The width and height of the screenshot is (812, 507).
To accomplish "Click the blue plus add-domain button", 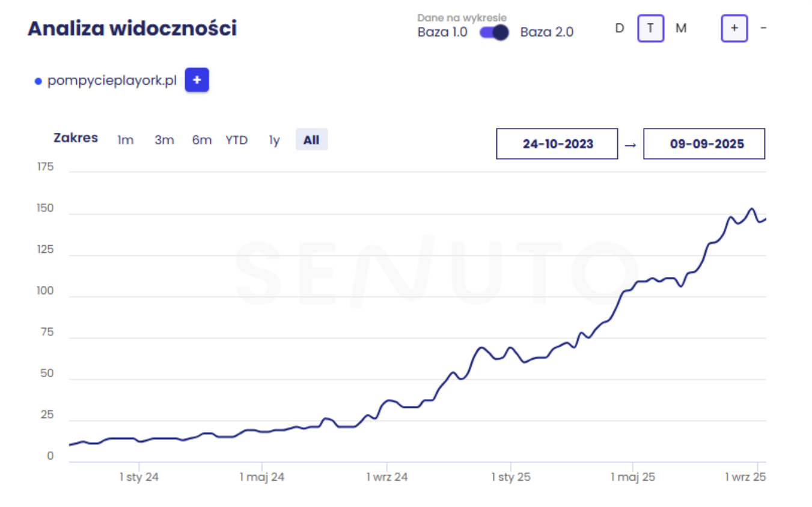I will point(197,80).
